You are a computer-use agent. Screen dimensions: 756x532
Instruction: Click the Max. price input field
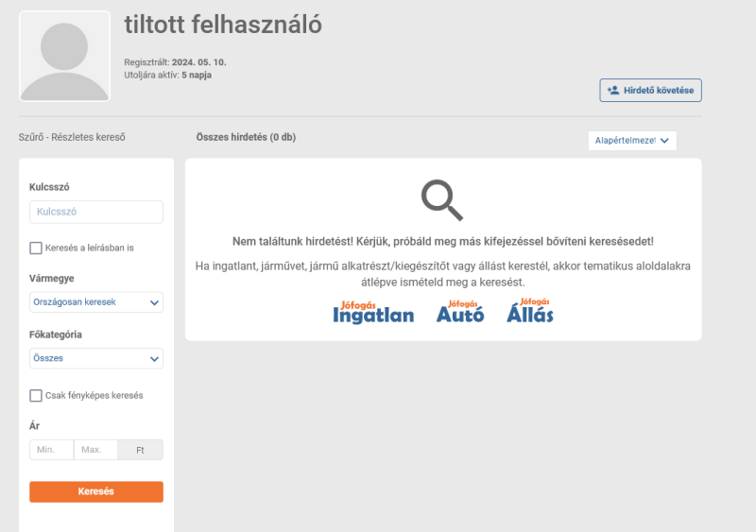(95, 450)
